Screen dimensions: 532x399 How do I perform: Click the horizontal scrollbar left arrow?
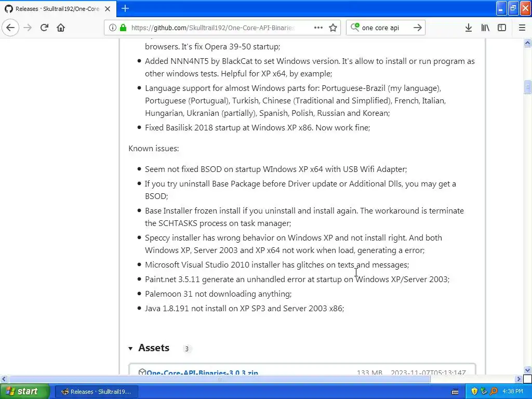click(x=4, y=379)
